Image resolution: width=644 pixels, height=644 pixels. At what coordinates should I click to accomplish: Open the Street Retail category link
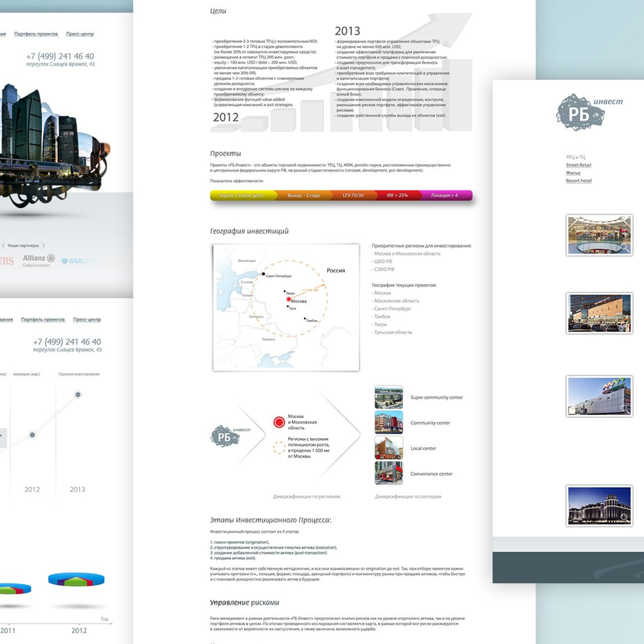click(x=578, y=165)
